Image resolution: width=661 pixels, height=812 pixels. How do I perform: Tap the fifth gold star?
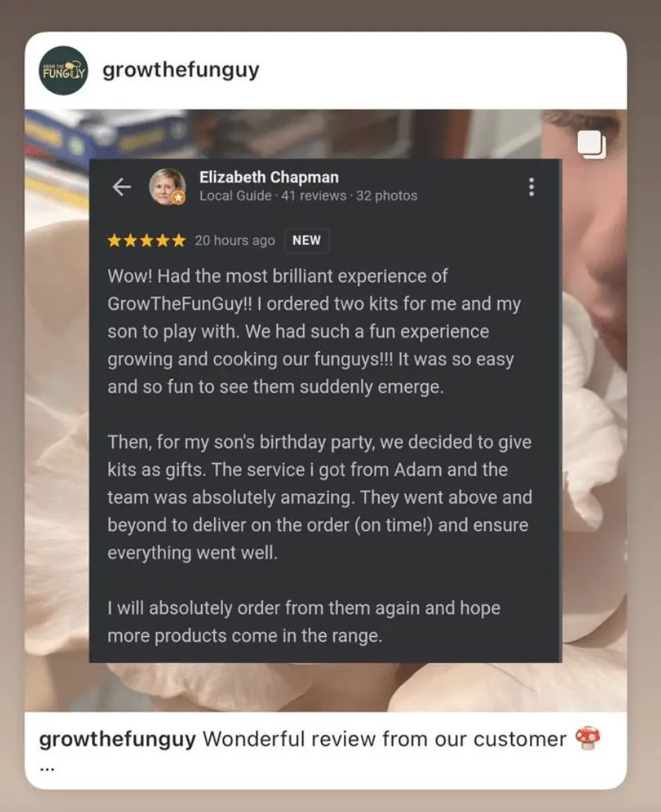coord(178,240)
